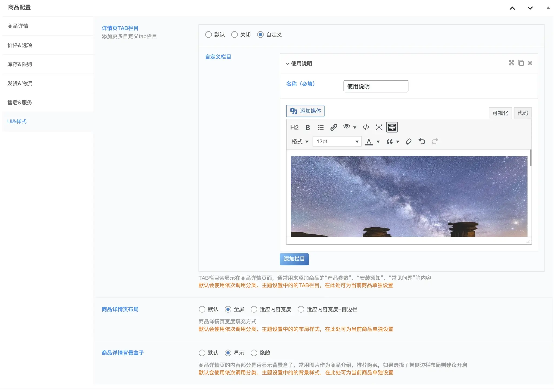Switch to the 代码 editor tab
The image size is (554, 392).
(x=522, y=113)
